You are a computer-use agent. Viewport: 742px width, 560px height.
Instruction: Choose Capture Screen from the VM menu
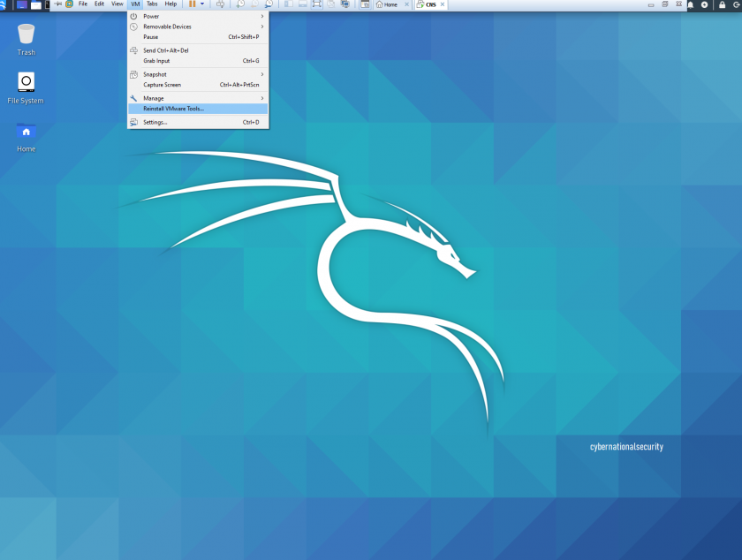[198, 85]
